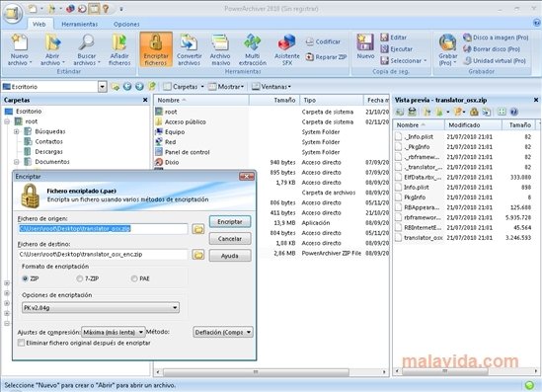The image size is (542, 392).
Task: Click Nuevo in Copia de seg. group
Action: (365, 47)
